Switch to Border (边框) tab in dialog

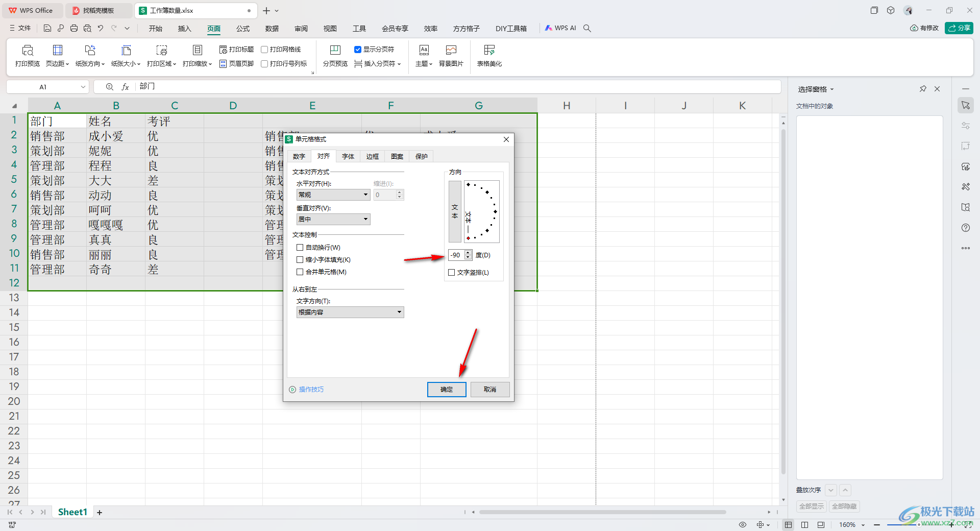pyautogui.click(x=373, y=157)
